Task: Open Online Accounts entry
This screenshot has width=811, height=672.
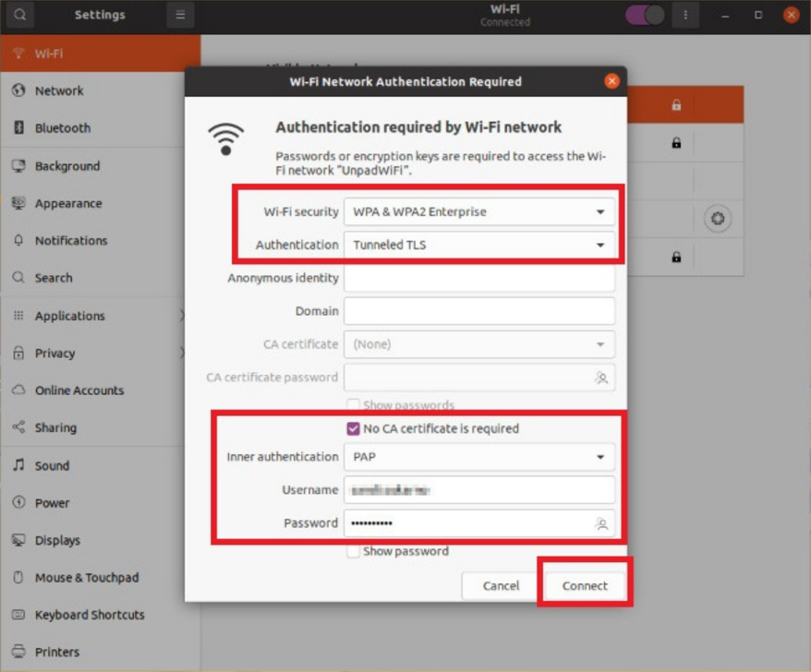Action: point(101,390)
